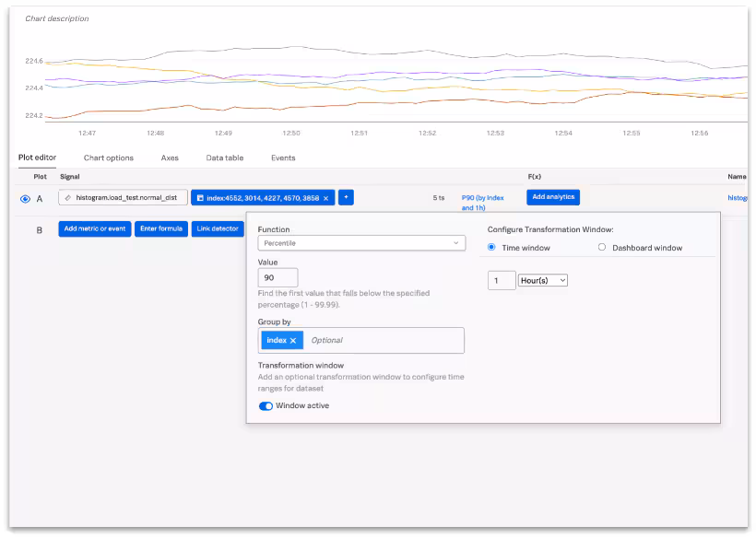Viewport: 756px width, 538px height.
Task: Click the Add analytics button
Action: pos(552,196)
